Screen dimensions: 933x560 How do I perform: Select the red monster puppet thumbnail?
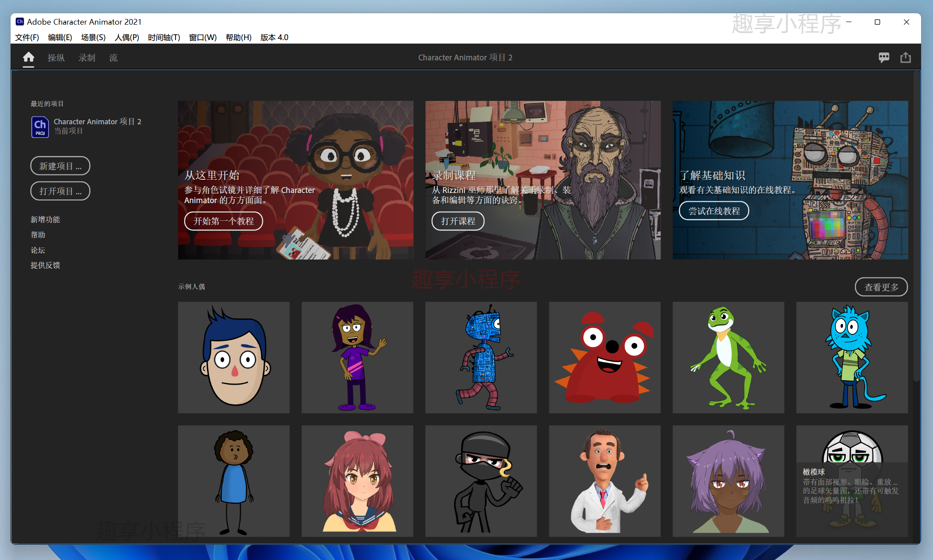[605, 357]
